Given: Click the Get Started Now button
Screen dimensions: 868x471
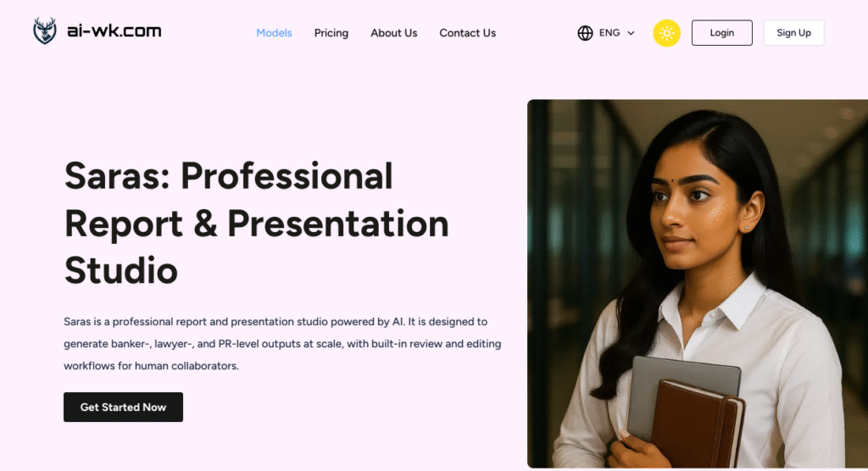Looking at the screenshot, I should (x=123, y=407).
